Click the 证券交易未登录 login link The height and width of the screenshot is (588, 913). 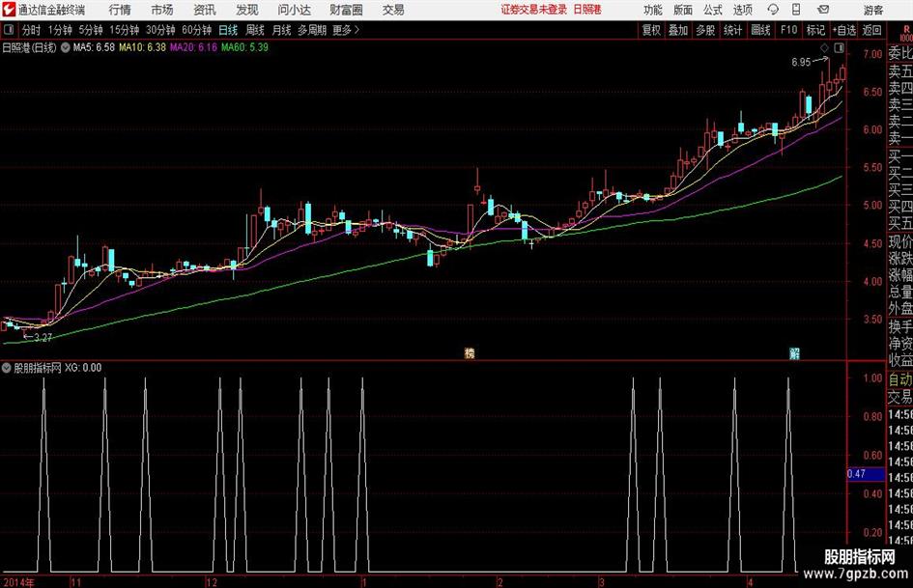(x=534, y=10)
